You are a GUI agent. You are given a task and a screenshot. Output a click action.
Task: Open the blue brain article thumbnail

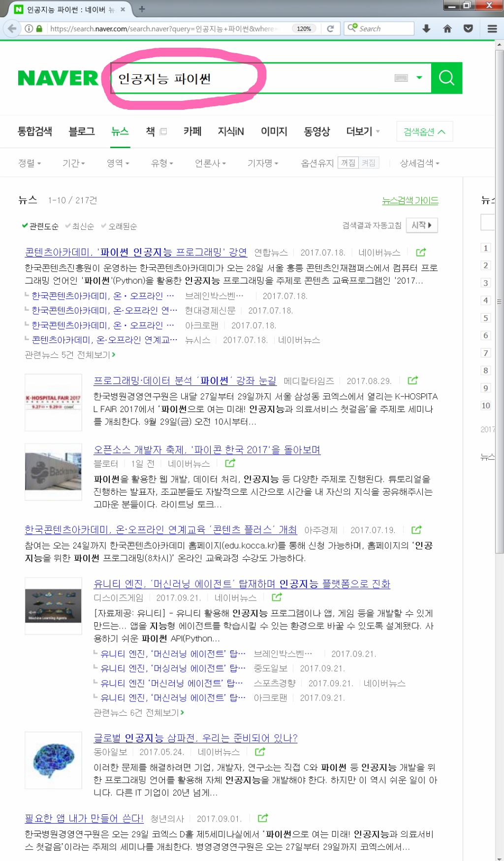coord(53,760)
